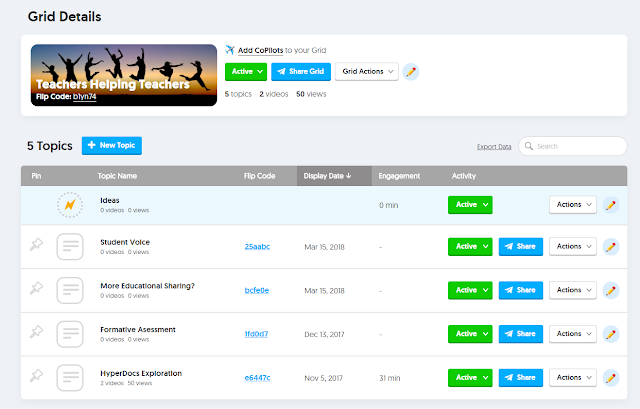640x409 pixels.
Task: Edit HyperDocs Exploration with pencil icon
Action: [x=611, y=378]
